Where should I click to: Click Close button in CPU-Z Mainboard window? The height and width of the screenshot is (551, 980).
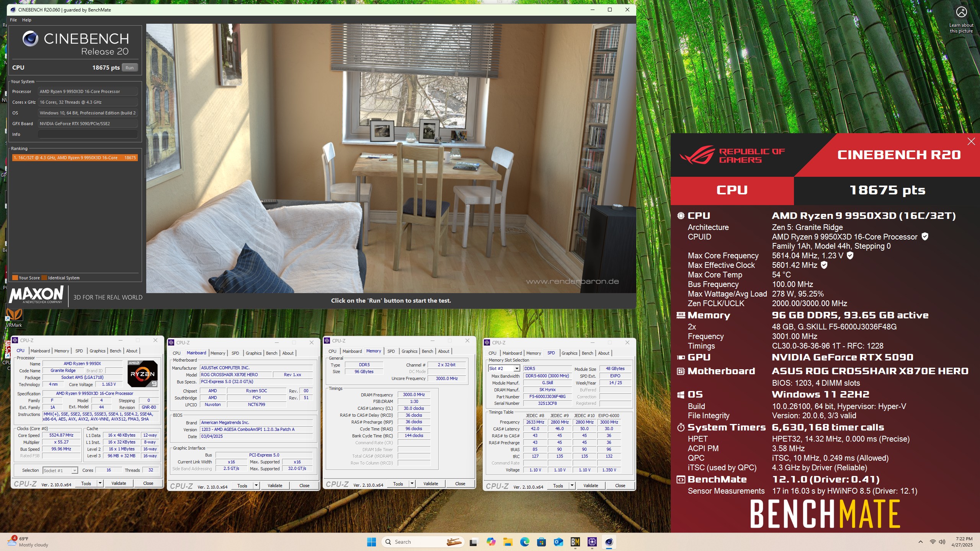304,486
